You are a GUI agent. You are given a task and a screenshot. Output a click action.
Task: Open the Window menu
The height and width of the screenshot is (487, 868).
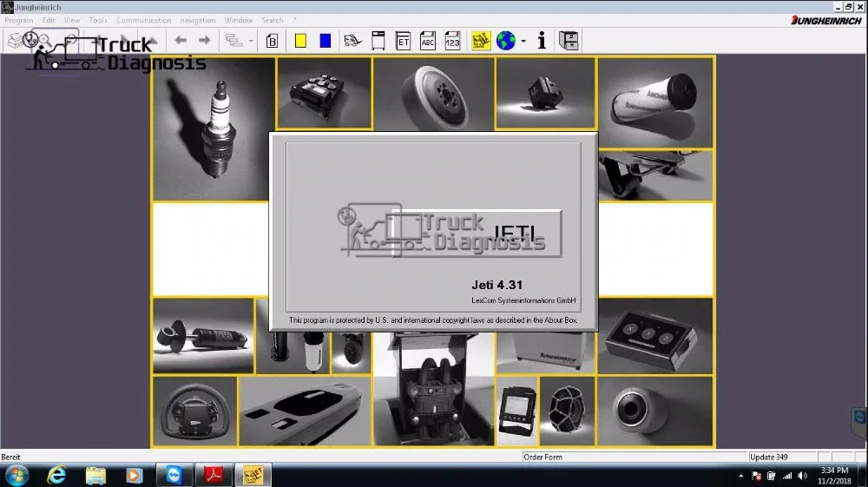(x=239, y=20)
